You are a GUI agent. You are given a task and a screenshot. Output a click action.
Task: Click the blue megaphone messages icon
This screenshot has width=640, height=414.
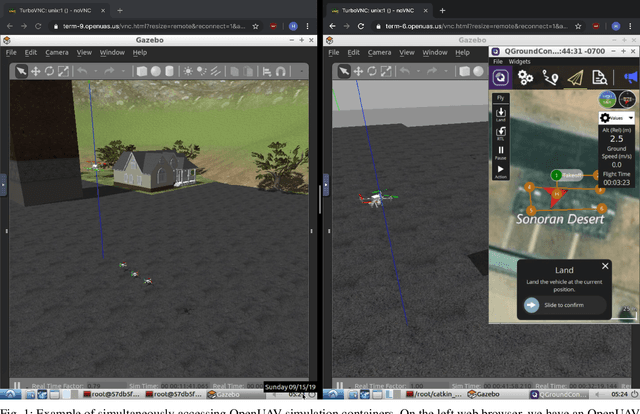tap(631, 77)
